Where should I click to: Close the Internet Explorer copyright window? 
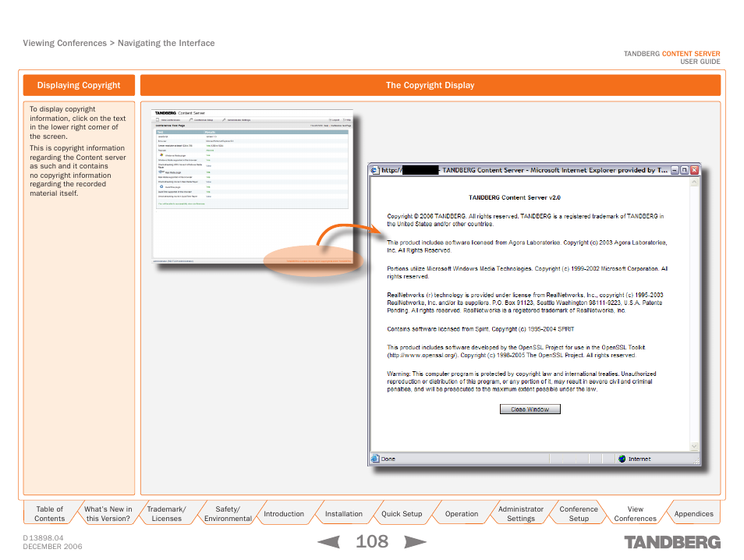click(x=694, y=170)
